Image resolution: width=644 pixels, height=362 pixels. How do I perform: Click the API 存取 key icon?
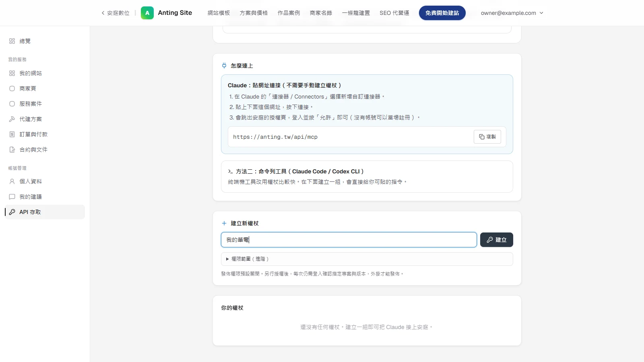click(x=12, y=212)
